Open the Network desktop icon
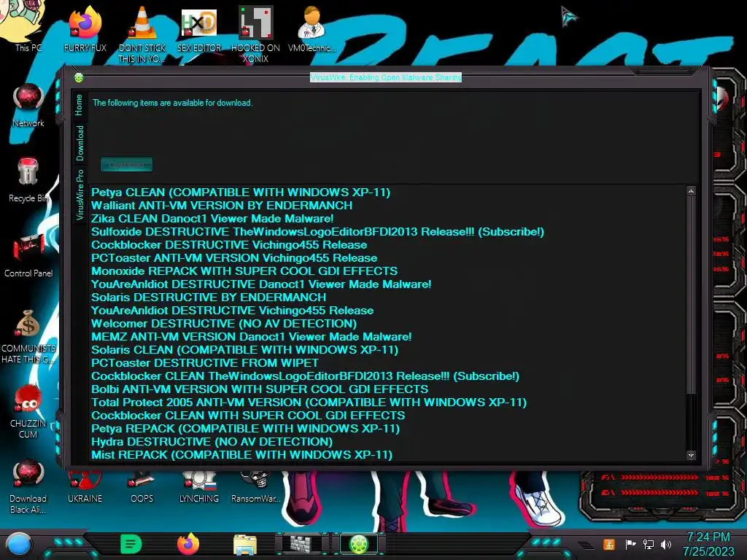 coord(28,105)
